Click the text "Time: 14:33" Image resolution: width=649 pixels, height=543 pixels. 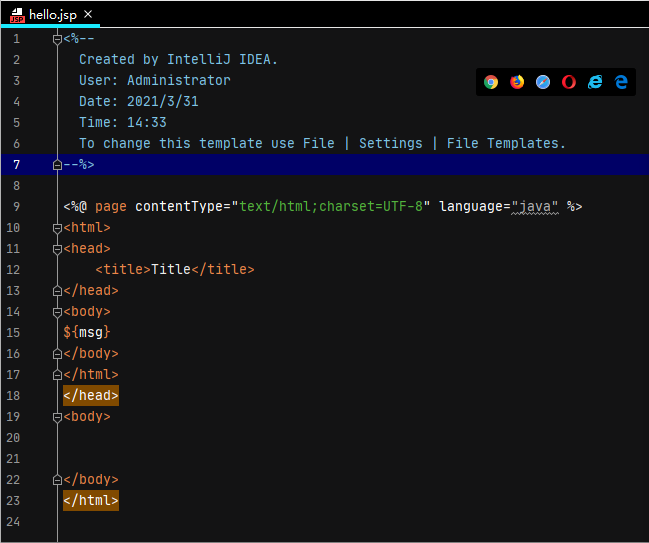123,123
